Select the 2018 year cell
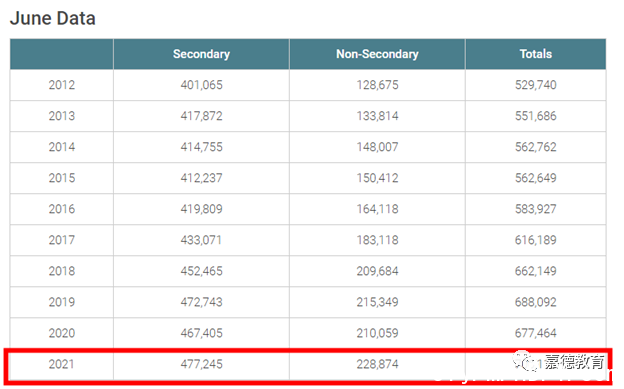The image size is (624, 389). click(x=62, y=271)
